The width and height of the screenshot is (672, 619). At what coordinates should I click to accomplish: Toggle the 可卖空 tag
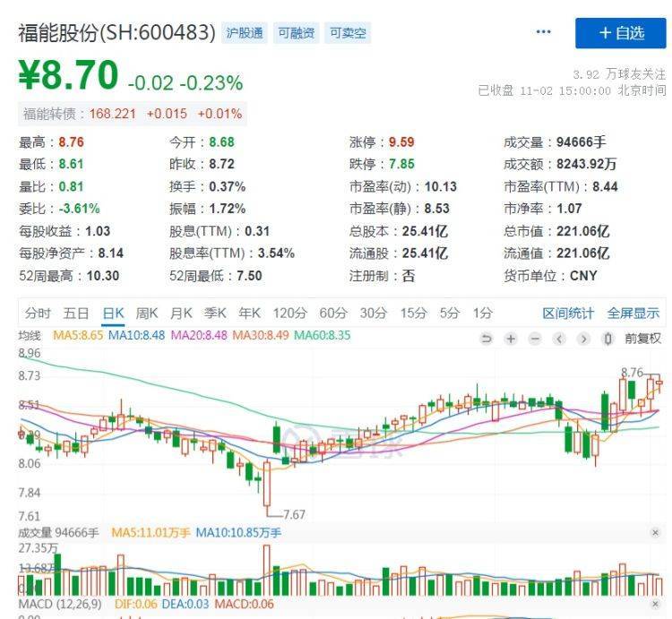pos(348,33)
